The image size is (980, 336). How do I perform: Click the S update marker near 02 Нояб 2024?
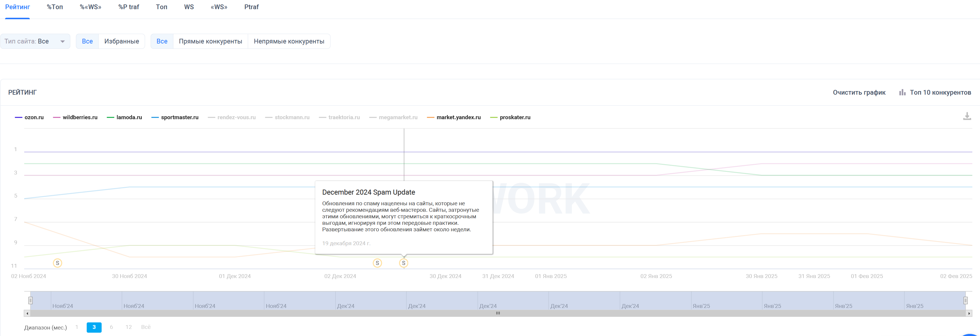point(57,263)
